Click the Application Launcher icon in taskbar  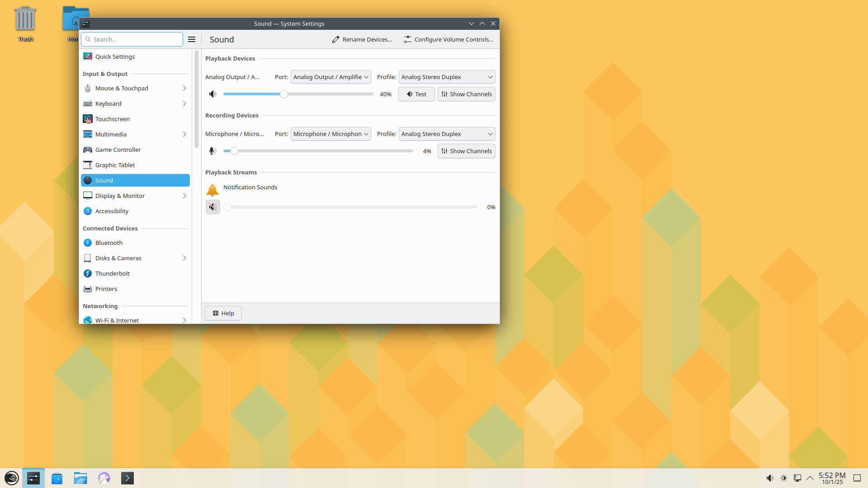[x=11, y=478]
